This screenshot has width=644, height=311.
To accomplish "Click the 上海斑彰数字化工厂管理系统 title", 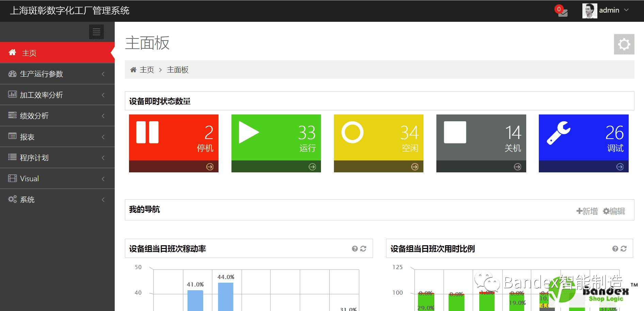I will click(70, 11).
